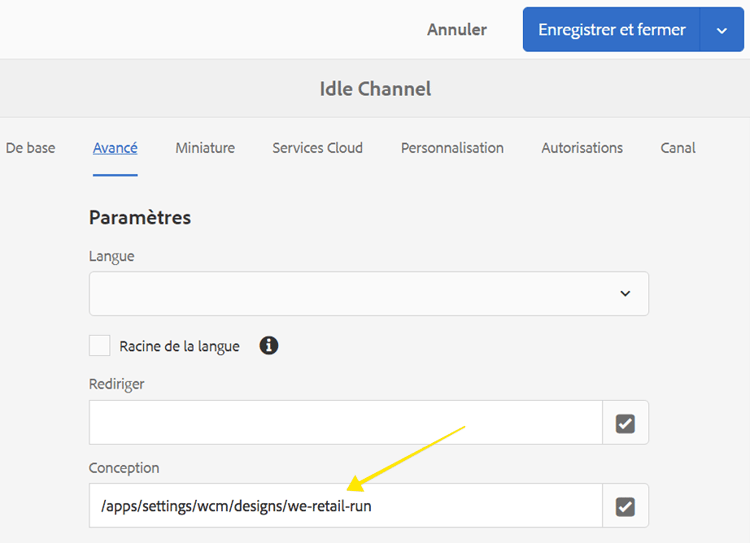Image resolution: width=750 pixels, height=543 pixels.
Task: Click the Paramètres heading
Action: pyautogui.click(x=140, y=218)
